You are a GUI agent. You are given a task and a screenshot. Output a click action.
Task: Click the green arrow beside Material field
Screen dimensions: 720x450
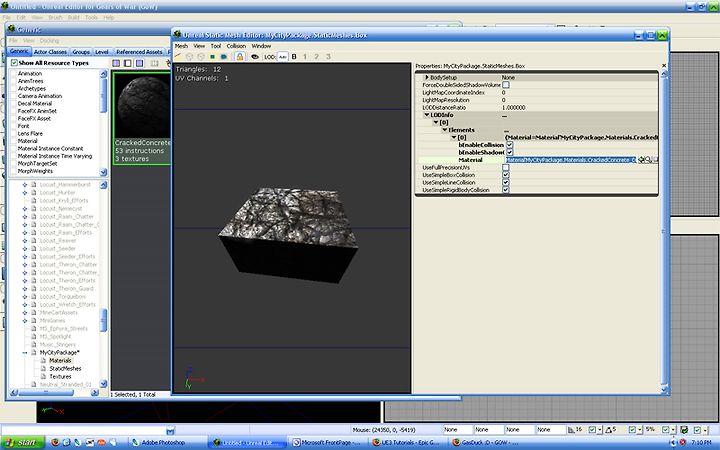pos(641,160)
